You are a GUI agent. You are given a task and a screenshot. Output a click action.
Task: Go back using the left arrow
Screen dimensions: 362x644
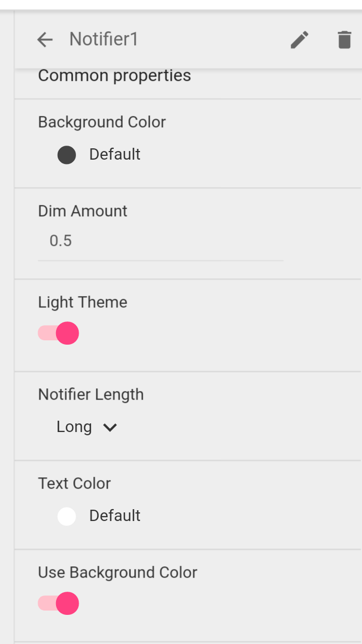click(x=45, y=39)
